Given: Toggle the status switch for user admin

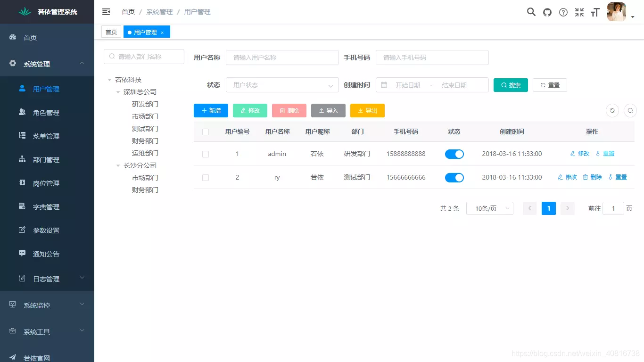Looking at the screenshot, I should (x=454, y=154).
